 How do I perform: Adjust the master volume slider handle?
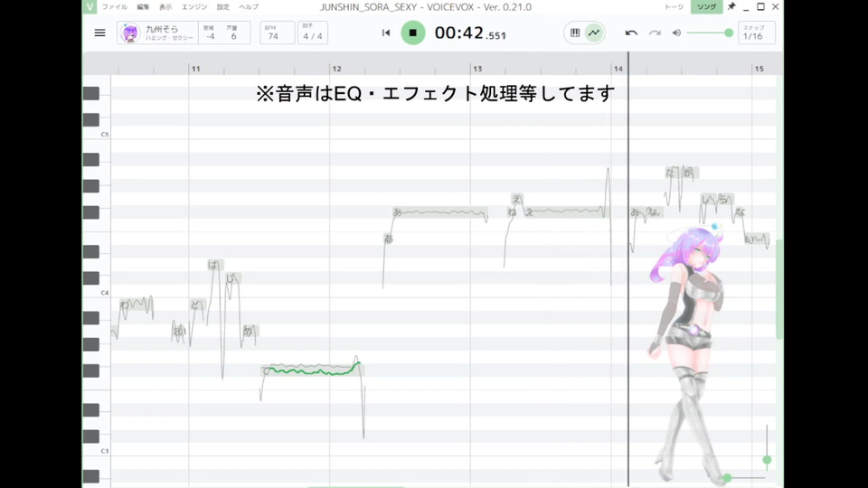click(x=729, y=33)
